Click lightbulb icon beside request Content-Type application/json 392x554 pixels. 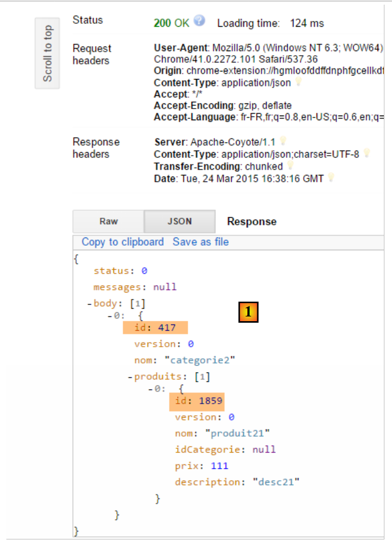click(x=299, y=82)
